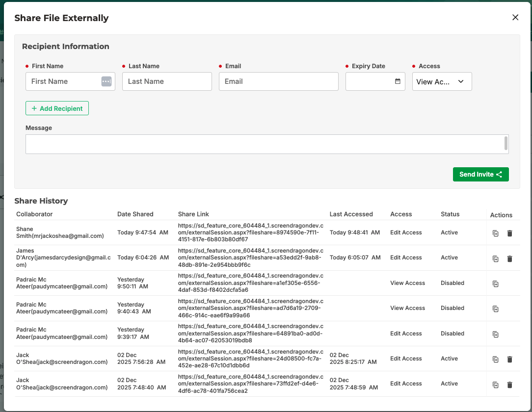Viewport: 532px width, 412px height.
Task: Click 'Today 9:48:41 AM' last accessed cell
Action: 355,232
